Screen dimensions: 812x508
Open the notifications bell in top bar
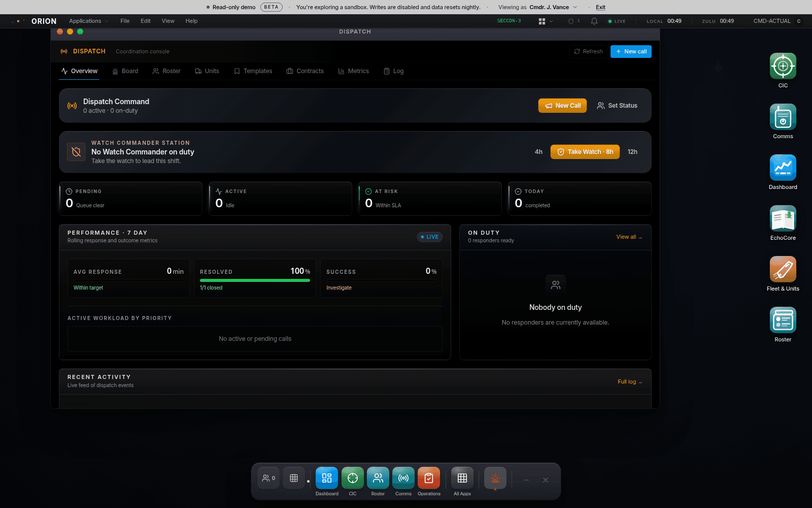click(594, 21)
